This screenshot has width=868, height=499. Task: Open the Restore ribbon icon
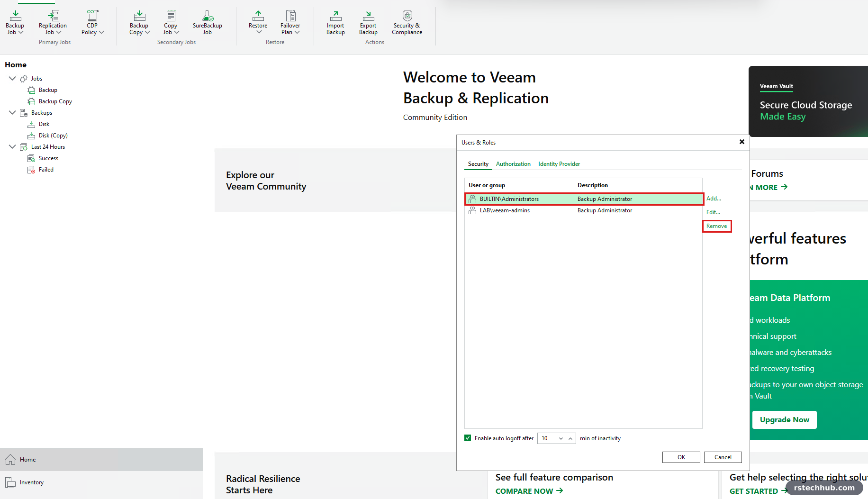click(x=258, y=23)
